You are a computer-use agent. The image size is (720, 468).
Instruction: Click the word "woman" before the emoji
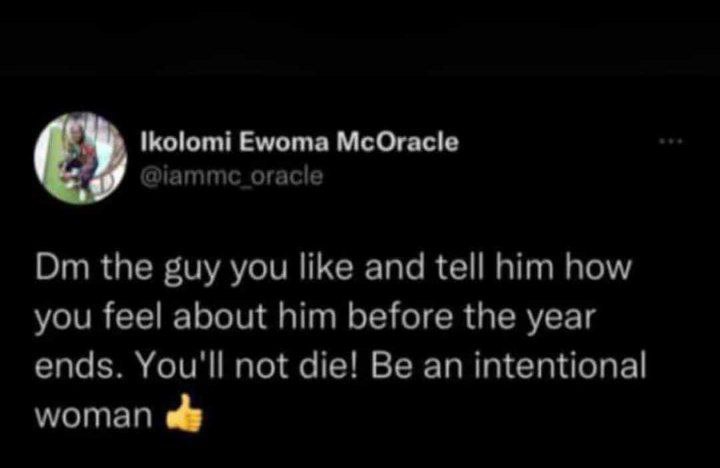[x=94, y=417]
